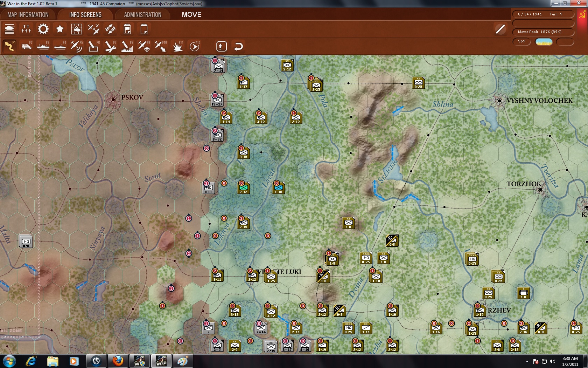Open the Windows Start menu
This screenshot has height=368, width=588.
9,361
